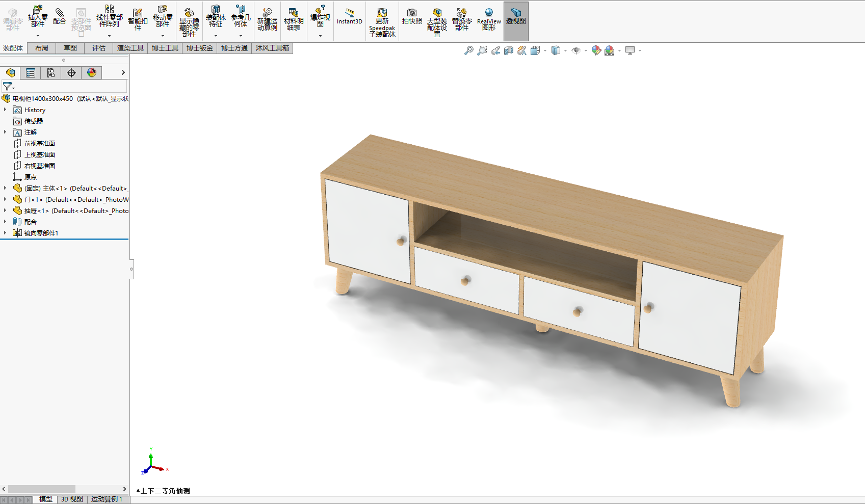Open the 线性零部件阵列 dropdown arrow
Image resolution: width=865 pixels, height=504 pixels.
coord(110,36)
